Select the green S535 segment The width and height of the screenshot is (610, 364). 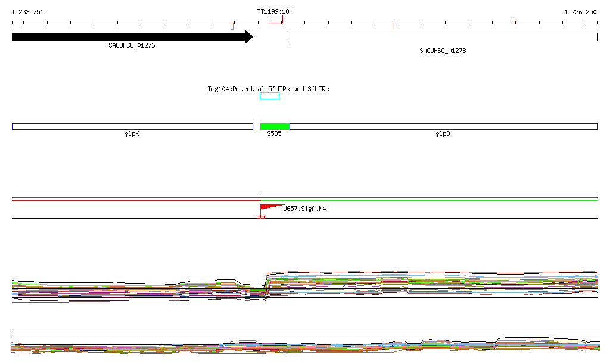click(x=275, y=126)
